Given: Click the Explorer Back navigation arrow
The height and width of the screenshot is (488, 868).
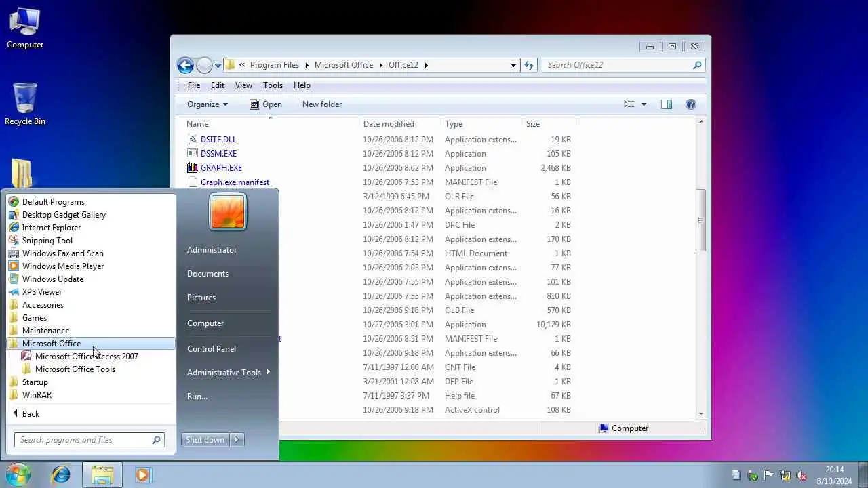Looking at the screenshot, I should point(185,65).
